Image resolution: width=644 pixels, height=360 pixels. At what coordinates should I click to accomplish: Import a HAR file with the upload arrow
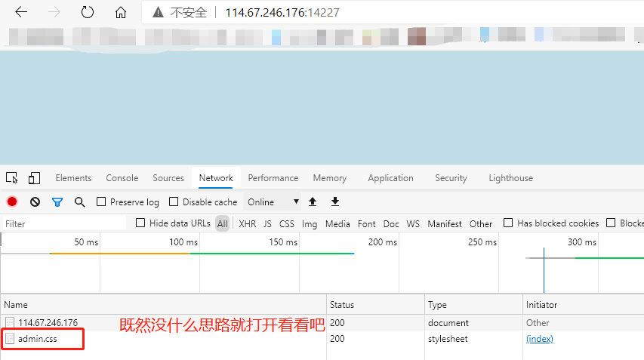coord(313,202)
